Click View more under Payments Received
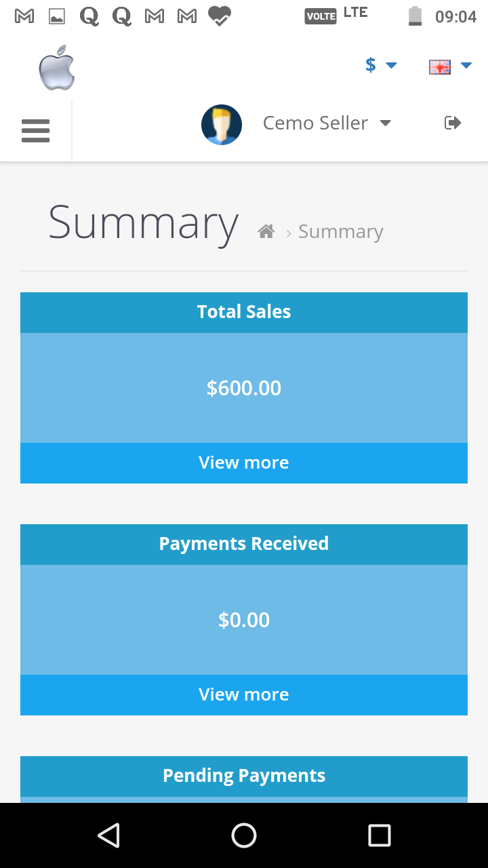This screenshot has width=488, height=868. 244,695
